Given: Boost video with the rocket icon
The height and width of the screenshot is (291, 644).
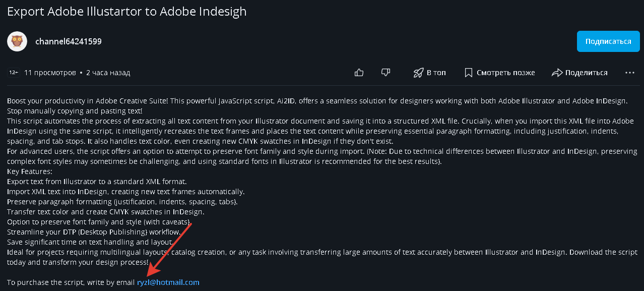Looking at the screenshot, I should [418, 73].
